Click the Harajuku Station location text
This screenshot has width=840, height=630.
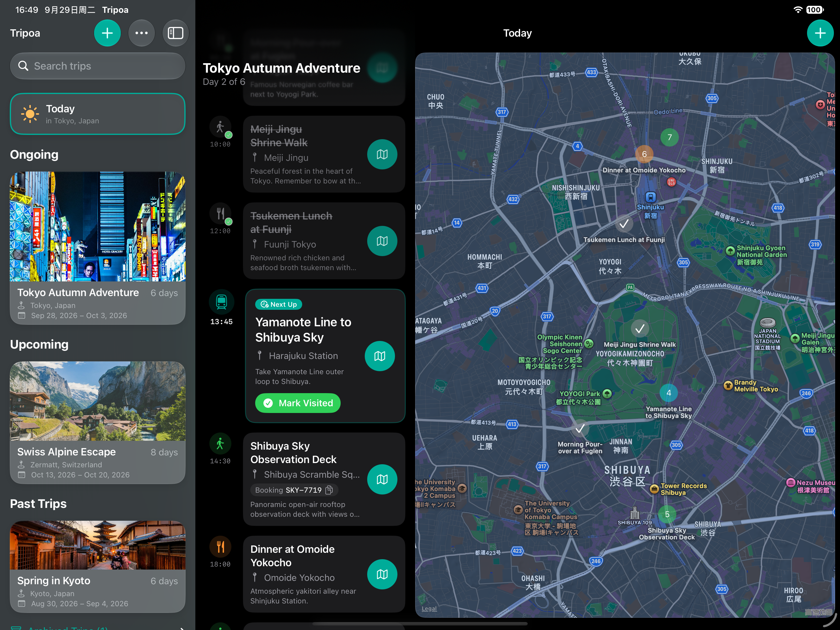point(303,356)
